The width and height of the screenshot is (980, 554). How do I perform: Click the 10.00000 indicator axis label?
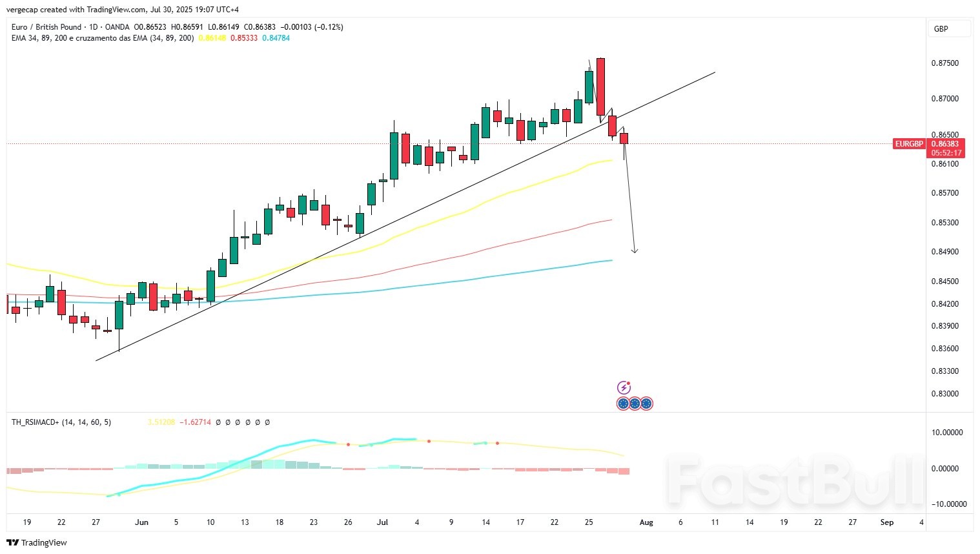(947, 433)
